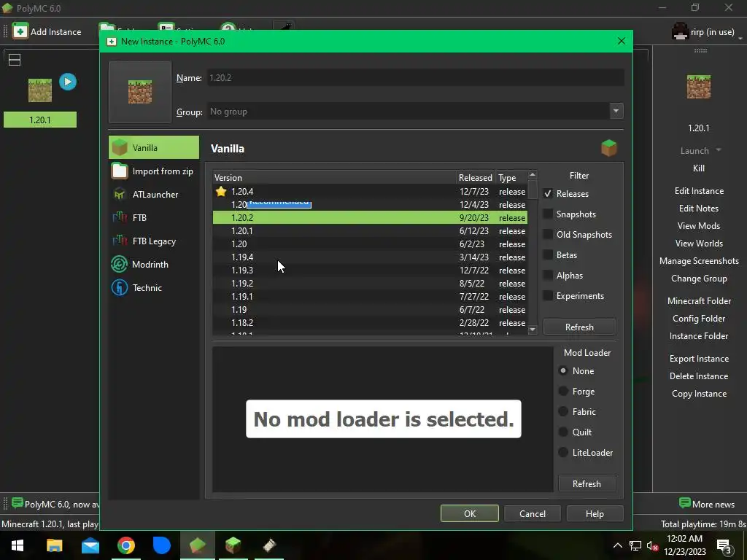This screenshot has height=560, width=747.
Task: Enable the Experiments filter
Action: [548, 296]
